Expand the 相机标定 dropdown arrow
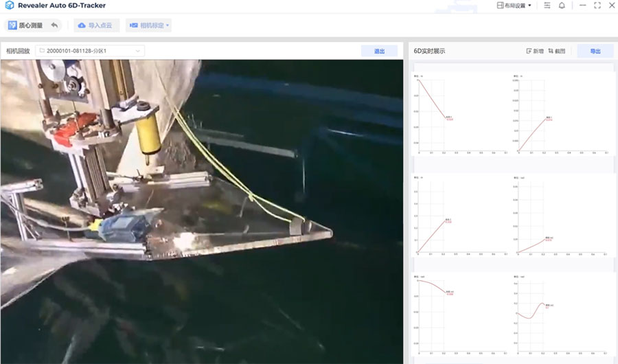 pos(168,25)
